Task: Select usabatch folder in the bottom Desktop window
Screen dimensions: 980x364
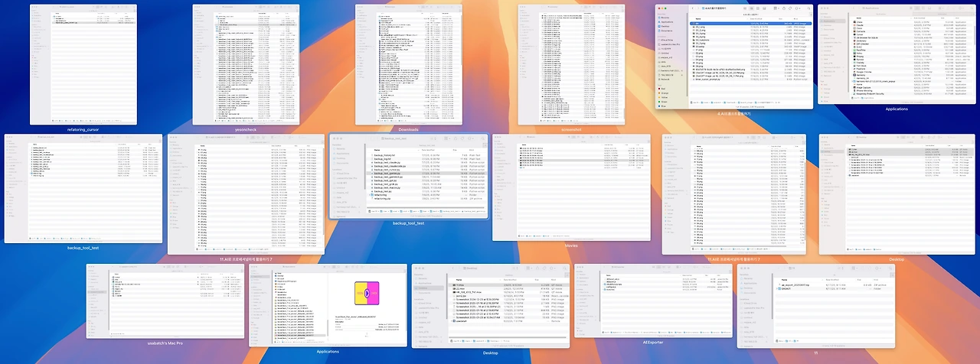Action: point(509,321)
